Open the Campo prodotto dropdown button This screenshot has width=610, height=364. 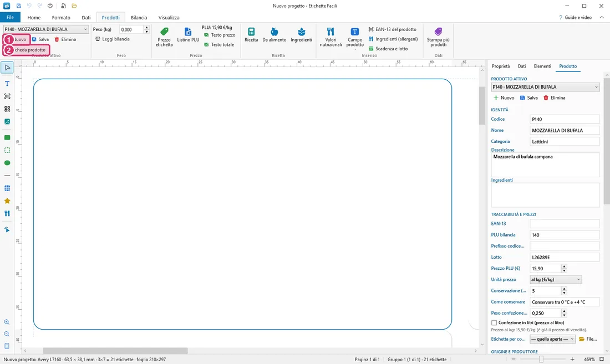355,38
